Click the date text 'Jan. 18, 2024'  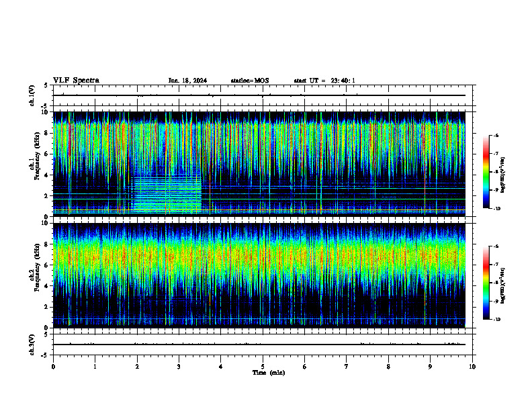[187, 81]
